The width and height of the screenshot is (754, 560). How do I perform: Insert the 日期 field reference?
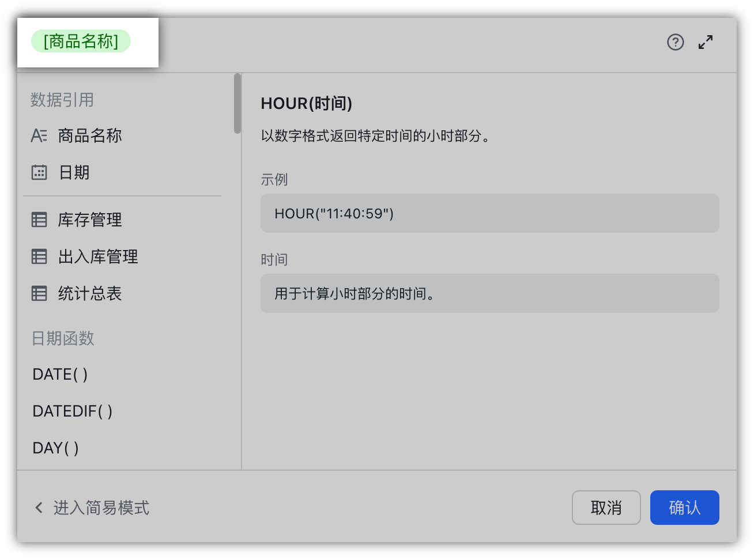click(73, 172)
